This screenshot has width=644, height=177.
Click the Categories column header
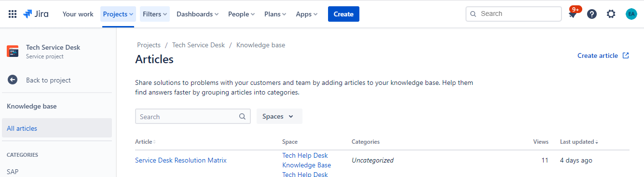366,142
